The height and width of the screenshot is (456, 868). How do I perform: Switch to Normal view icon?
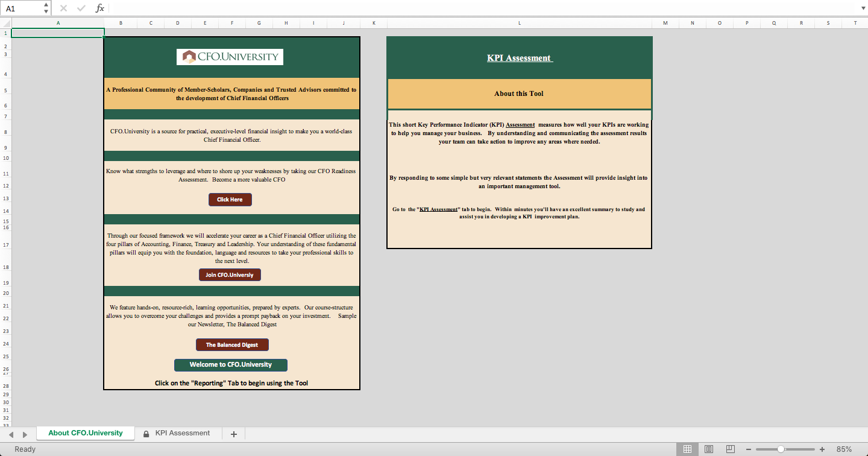[687, 449]
